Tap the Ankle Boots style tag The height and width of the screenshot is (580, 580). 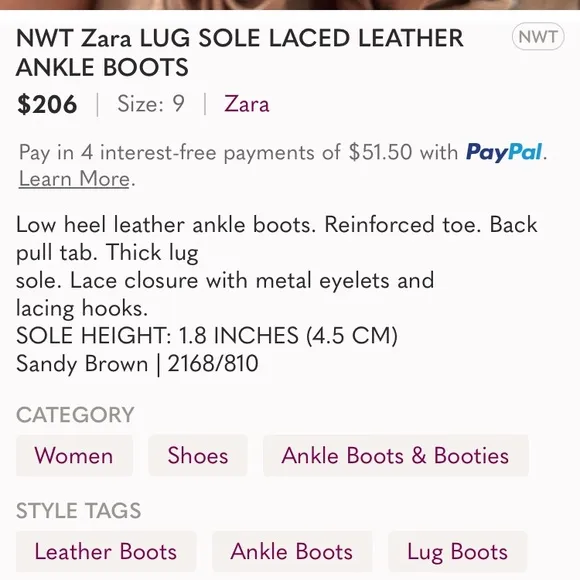click(291, 552)
